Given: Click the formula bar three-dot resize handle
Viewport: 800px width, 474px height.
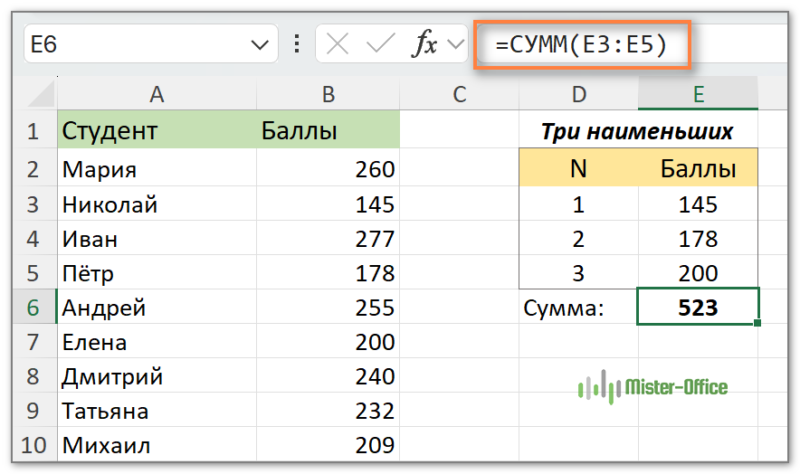Looking at the screenshot, I should click(x=296, y=44).
